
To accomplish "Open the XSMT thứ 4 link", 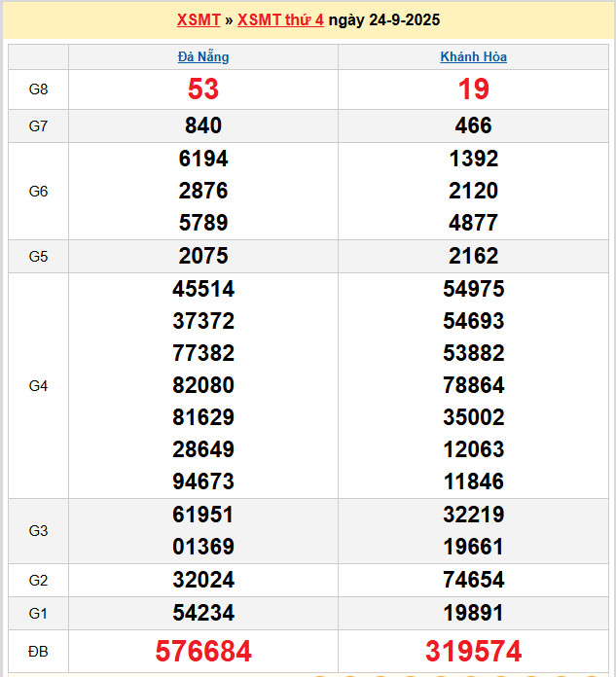I will click(280, 19).
